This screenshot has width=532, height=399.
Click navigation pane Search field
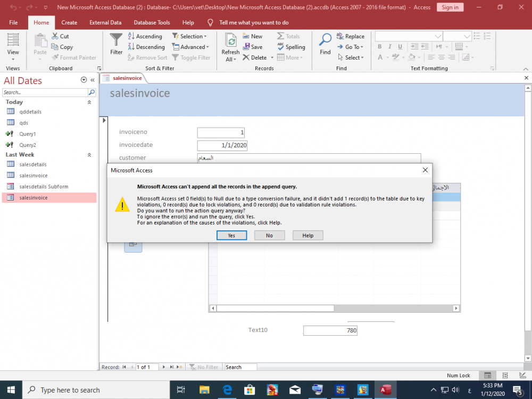tap(45, 92)
